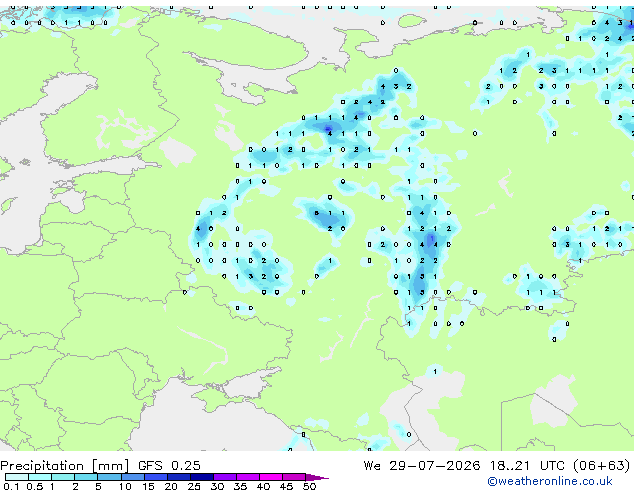Pick the 30–35 mm purple legend swatch
Viewport: 634px width, 490px height.
point(224,477)
